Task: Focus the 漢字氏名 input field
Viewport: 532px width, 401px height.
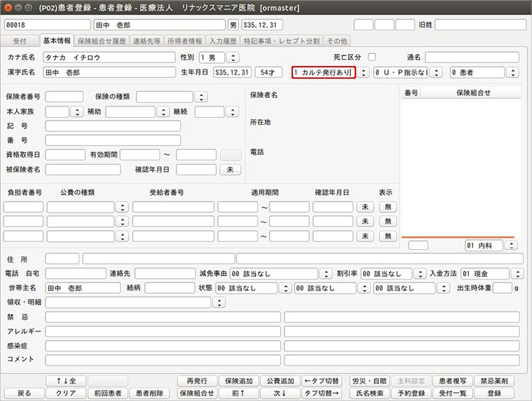Action: coord(109,72)
